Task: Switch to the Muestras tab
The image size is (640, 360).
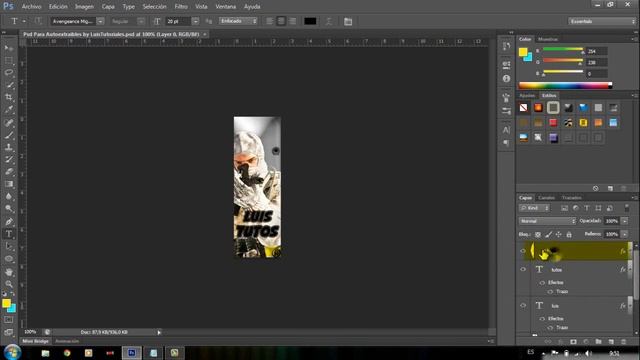Action: pyautogui.click(x=548, y=39)
